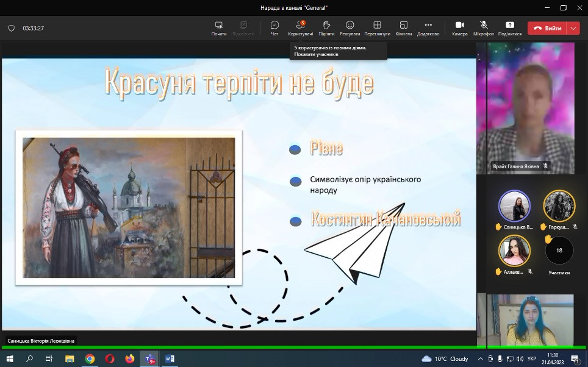Image resolution: width=588 pixels, height=367 pixels.
Task: Unmute the Мікрофон
Action: [x=483, y=28]
